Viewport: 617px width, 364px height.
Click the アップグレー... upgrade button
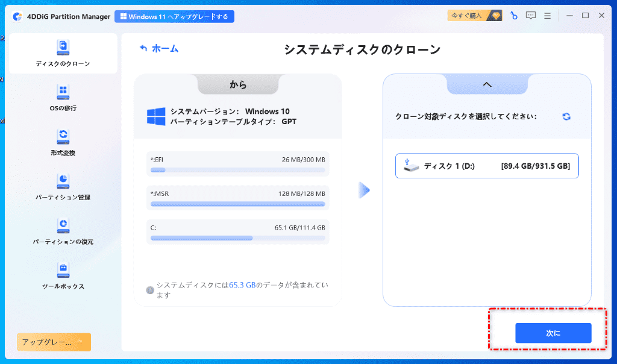54,342
